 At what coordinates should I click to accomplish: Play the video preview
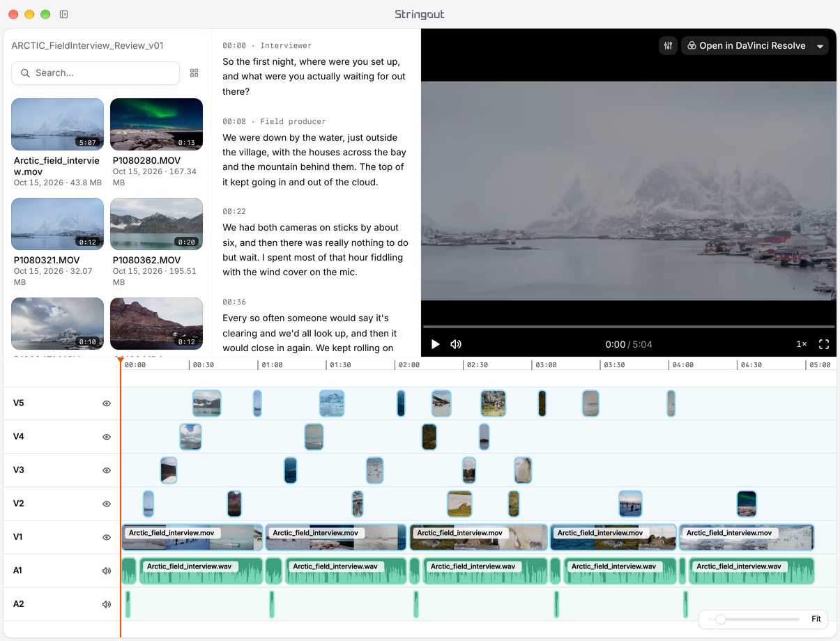click(x=436, y=344)
